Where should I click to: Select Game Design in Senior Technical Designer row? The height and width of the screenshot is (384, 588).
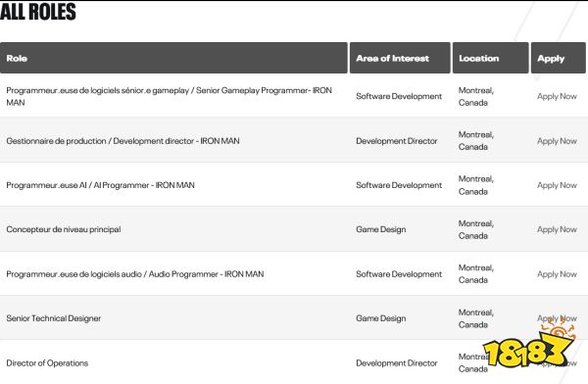(x=381, y=318)
